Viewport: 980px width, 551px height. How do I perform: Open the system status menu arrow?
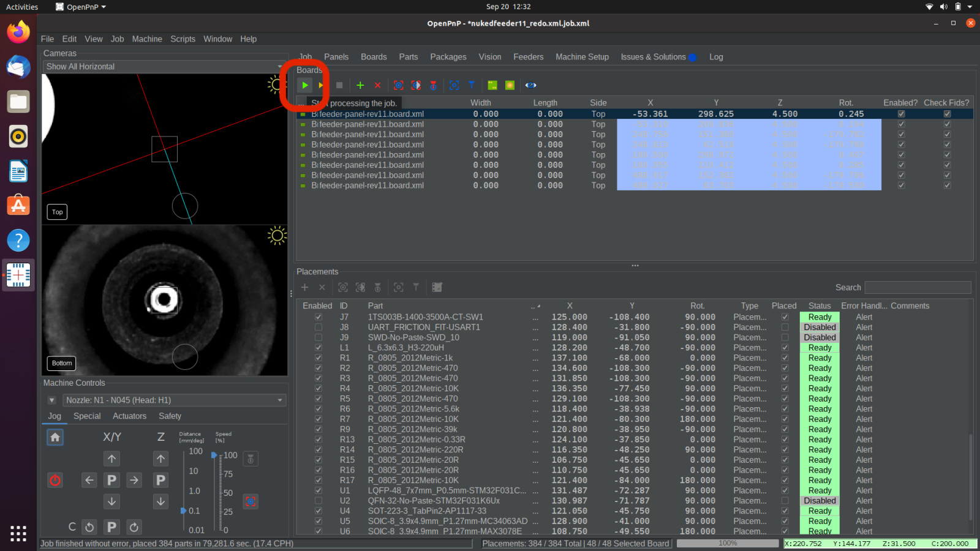coord(970,7)
